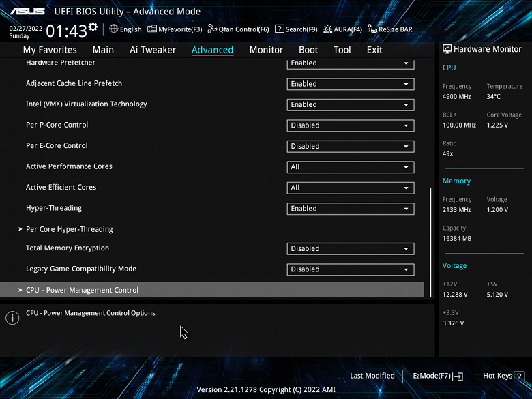Open Legacy Game Compatibility Mode dropdown

pos(351,269)
